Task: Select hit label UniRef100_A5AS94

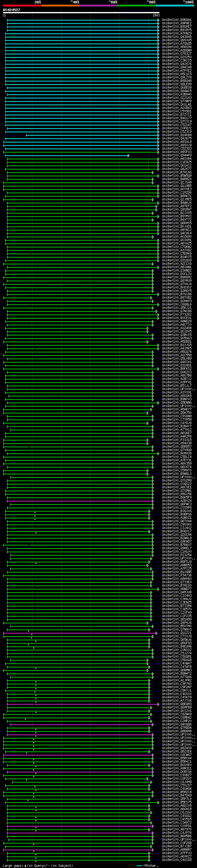Action: pyautogui.click(x=177, y=47)
